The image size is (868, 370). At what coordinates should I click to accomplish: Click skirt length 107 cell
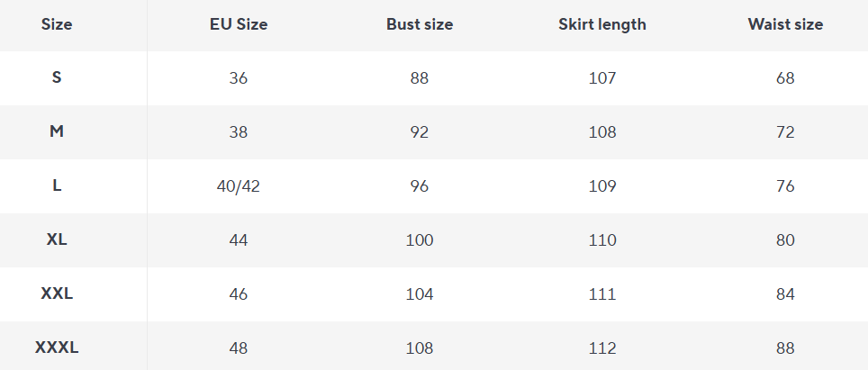coord(602,78)
